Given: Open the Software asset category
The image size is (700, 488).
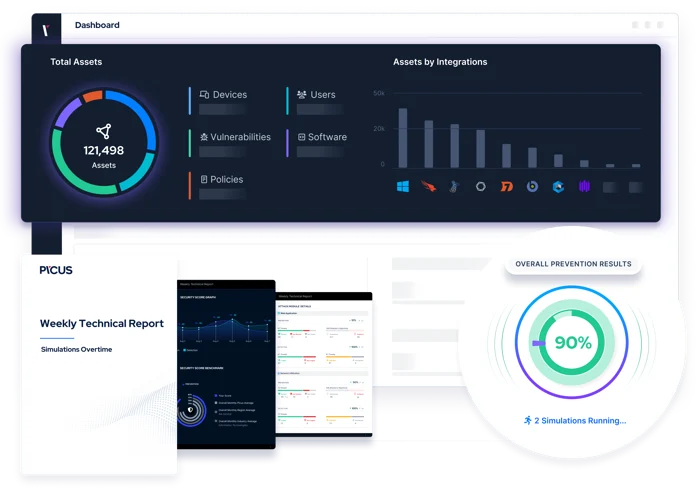Looking at the screenshot, I should click(327, 137).
